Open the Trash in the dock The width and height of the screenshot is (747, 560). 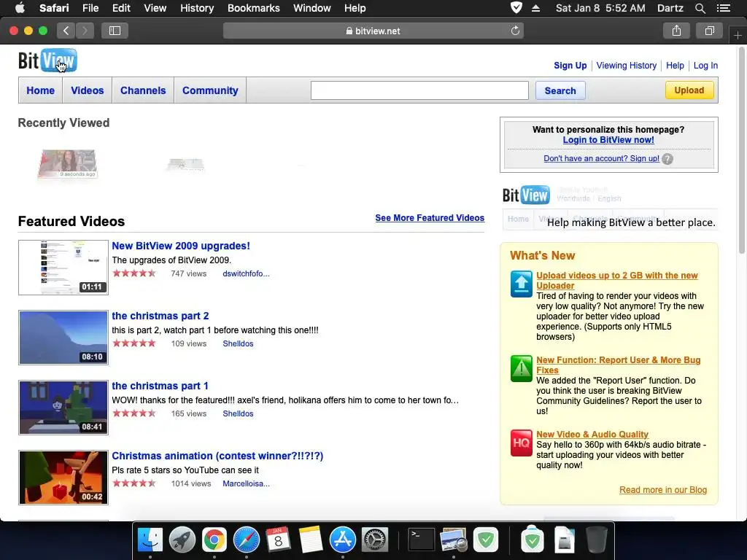point(597,540)
